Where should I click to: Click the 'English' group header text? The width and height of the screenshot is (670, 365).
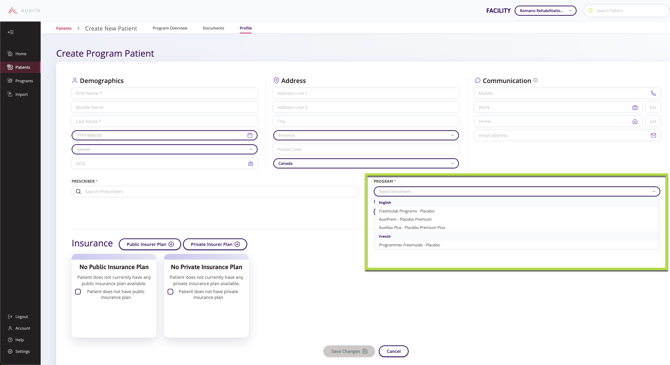[x=385, y=203]
